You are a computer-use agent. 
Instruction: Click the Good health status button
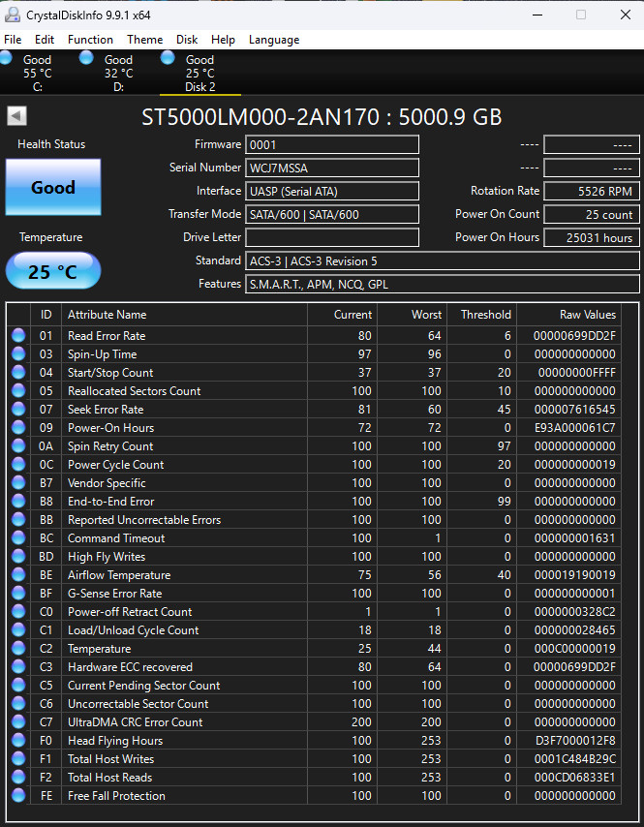pyautogui.click(x=52, y=187)
